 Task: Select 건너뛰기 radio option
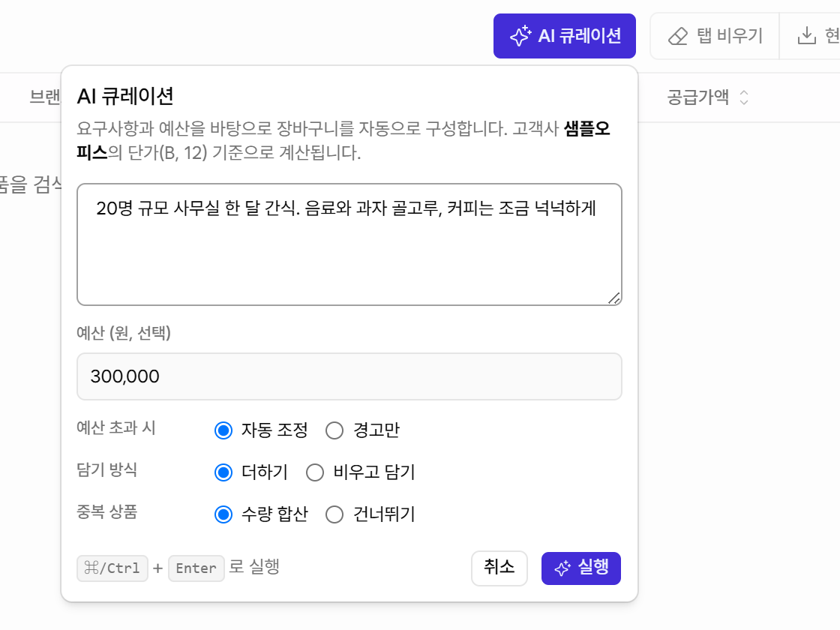334,514
